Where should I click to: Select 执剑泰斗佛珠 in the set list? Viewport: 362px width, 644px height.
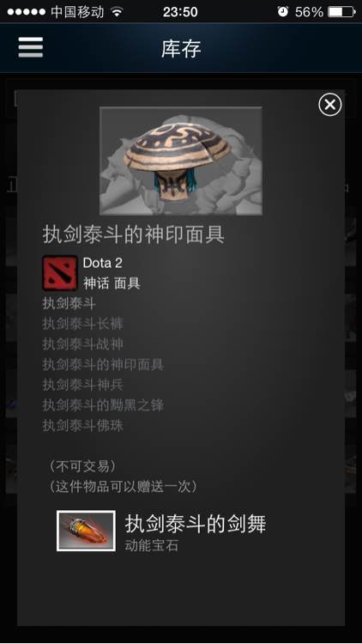pos(83,426)
